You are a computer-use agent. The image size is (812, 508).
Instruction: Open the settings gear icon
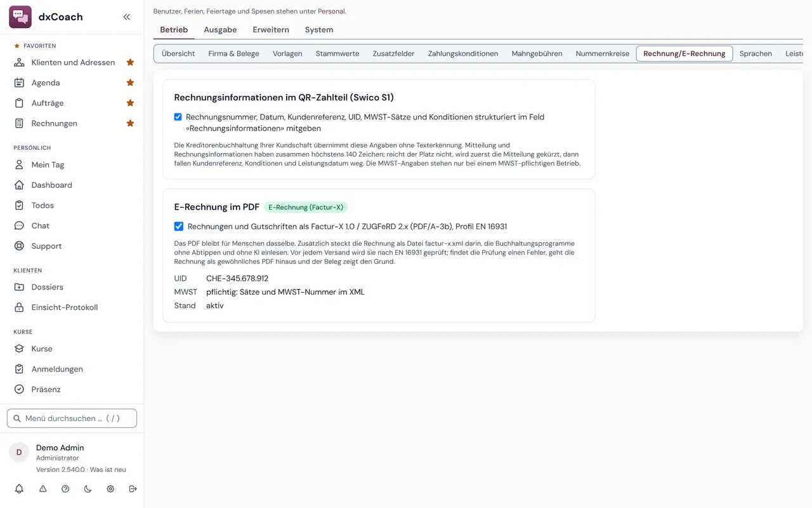click(110, 489)
